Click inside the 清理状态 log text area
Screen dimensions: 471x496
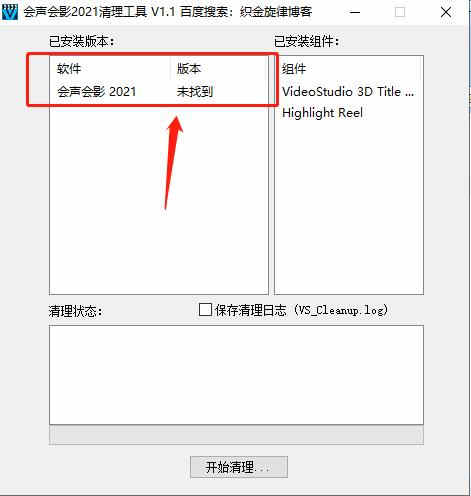(236, 375)
